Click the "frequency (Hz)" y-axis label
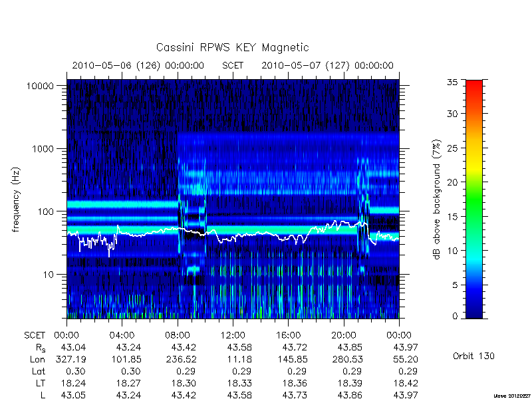The width and height of the screenshot is (532, 399). [x=16, y=200]
